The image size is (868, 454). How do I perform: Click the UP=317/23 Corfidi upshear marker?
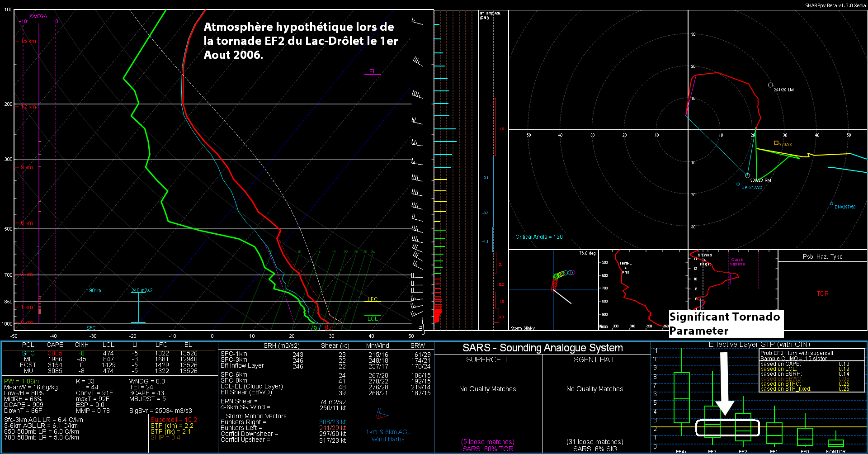pyautogui.click(x=738, y=184)
